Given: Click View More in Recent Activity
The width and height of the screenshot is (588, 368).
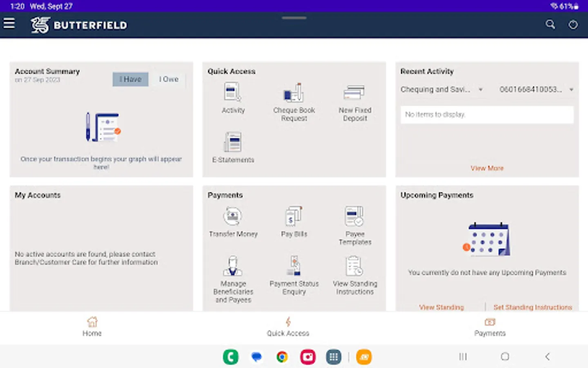Looking at the screenshot, I should click(487, 168).
